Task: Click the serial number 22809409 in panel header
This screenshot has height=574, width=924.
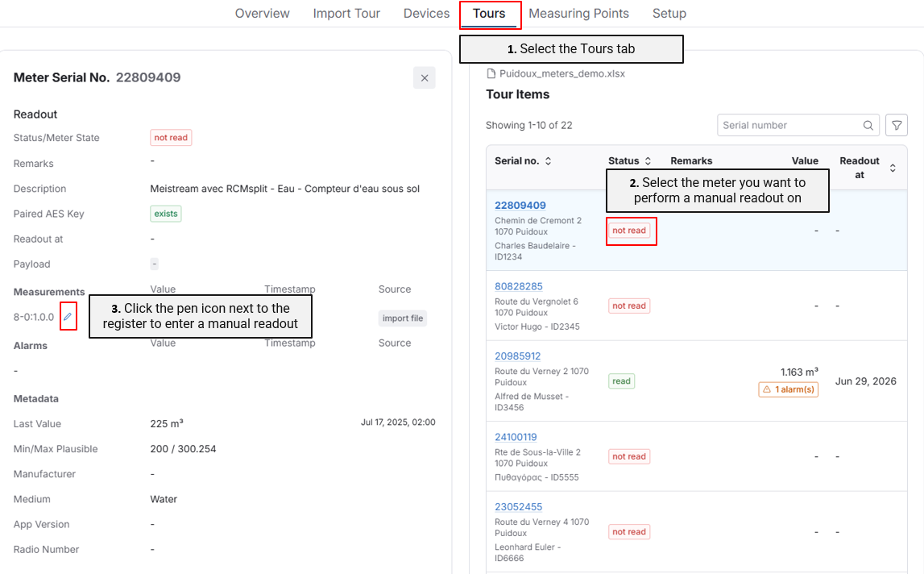Action: [148, 77]
